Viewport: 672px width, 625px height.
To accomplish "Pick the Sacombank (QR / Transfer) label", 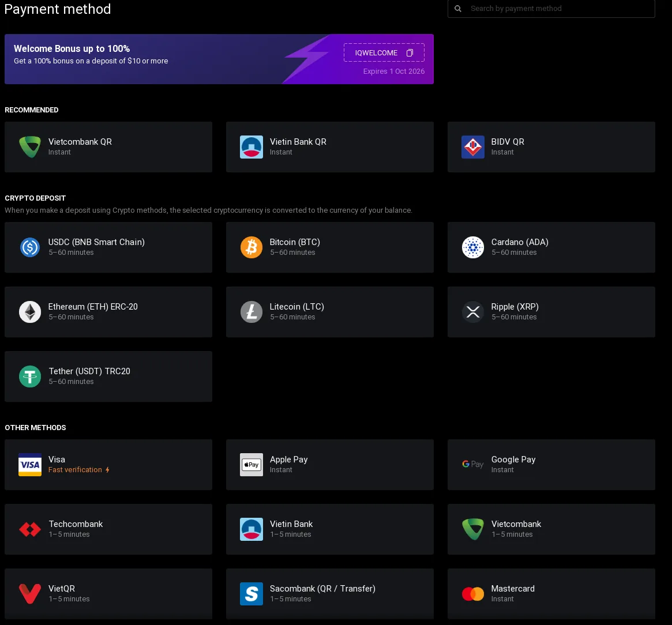I will [x=322, y=589].
